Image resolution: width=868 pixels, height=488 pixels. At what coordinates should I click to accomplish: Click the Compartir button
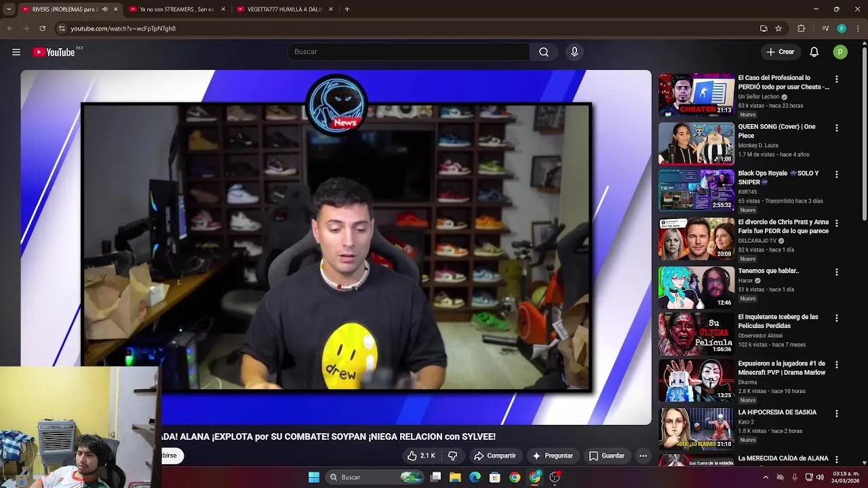click(x=495, y=455)
